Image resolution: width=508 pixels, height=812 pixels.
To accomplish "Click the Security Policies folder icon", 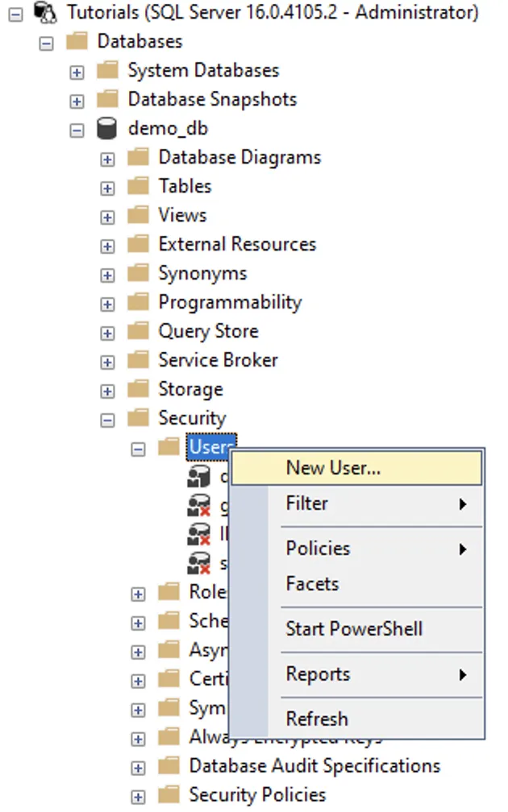I will (169, 794).
